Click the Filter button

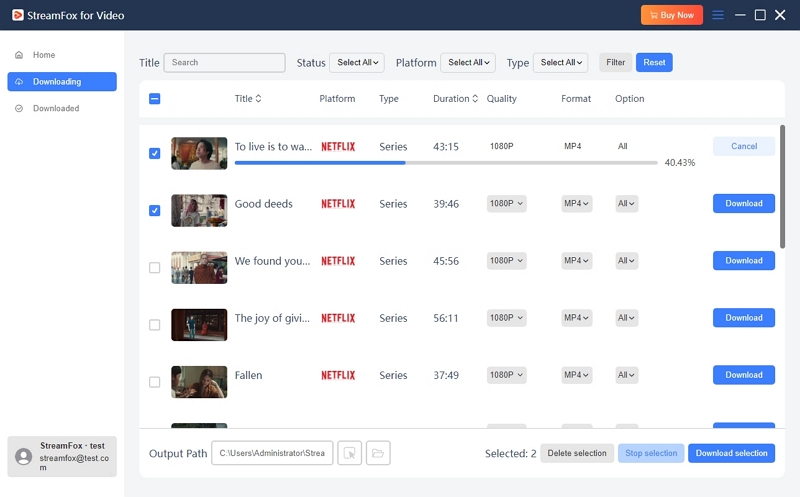coord(615,62)
